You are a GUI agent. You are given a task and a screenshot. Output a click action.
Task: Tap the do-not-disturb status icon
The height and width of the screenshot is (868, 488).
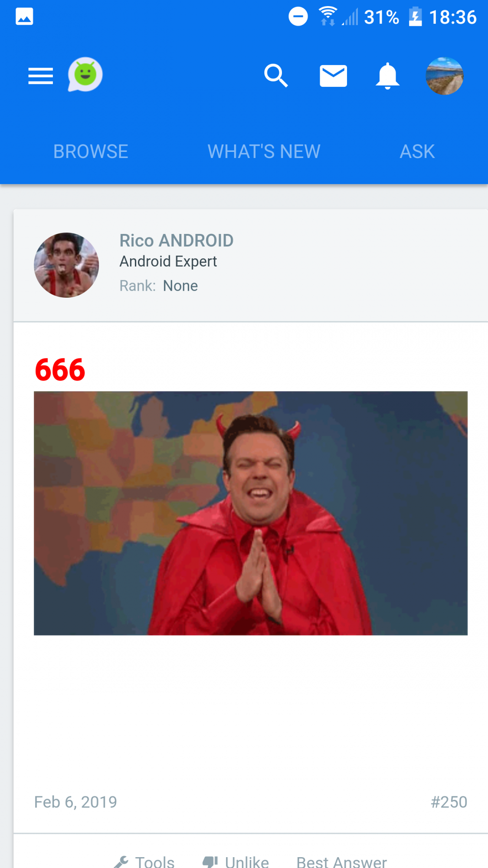[298, 17]
